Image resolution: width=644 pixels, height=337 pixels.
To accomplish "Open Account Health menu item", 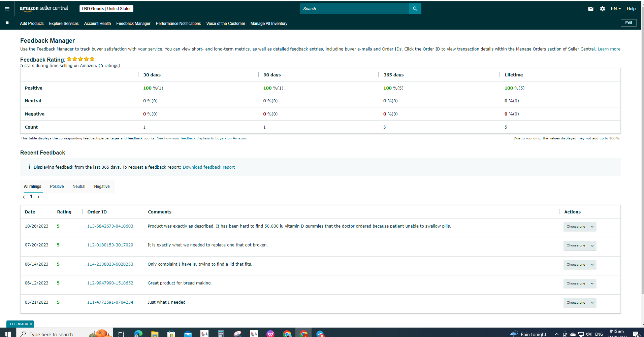I will pos(97,24).
